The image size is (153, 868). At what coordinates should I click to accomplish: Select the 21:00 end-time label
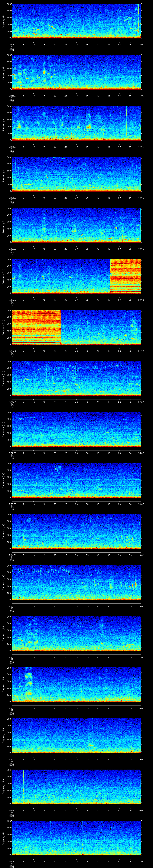pos(141,351)
